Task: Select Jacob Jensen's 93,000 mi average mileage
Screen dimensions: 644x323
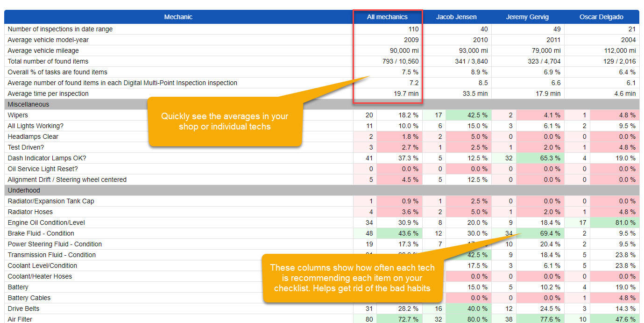Action: (474, 50)
